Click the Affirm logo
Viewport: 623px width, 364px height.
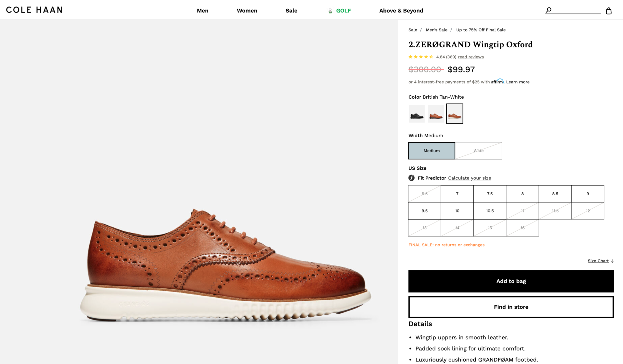pyautogui.click(x=497, y=81)
